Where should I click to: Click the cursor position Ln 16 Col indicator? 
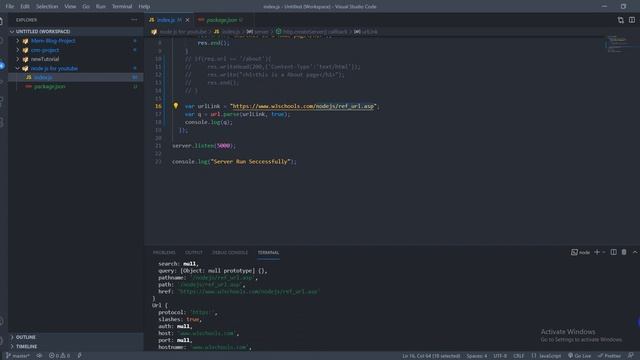tap(431, 356)
